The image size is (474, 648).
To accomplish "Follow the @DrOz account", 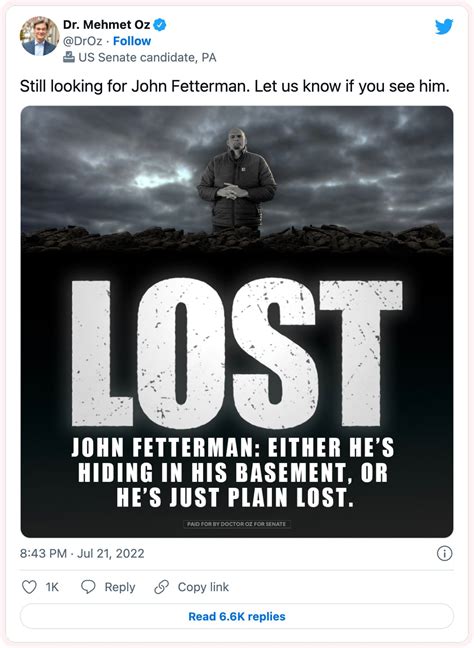I will 132,41.
